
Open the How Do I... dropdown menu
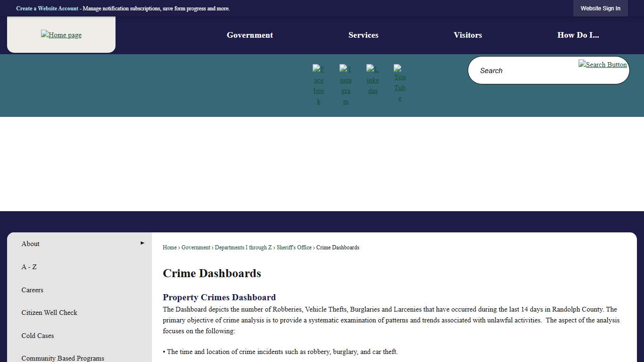pyautogui.click(x=578, y=35)
